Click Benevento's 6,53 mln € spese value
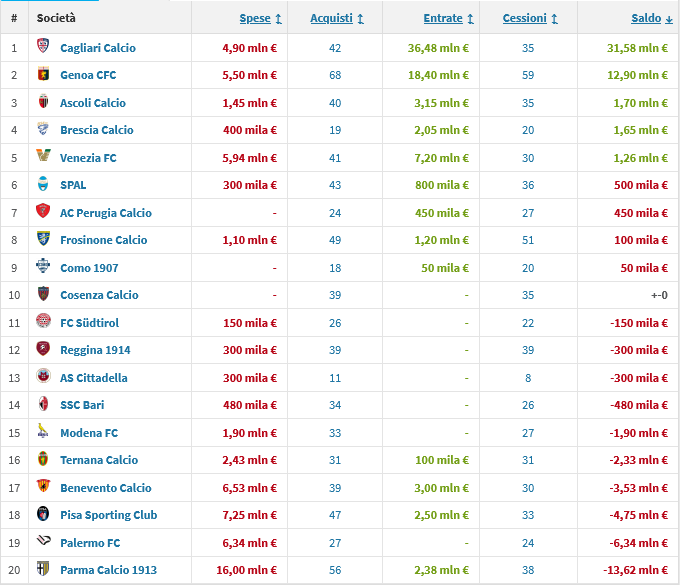680x585 pixels. (x=249, y=488)
